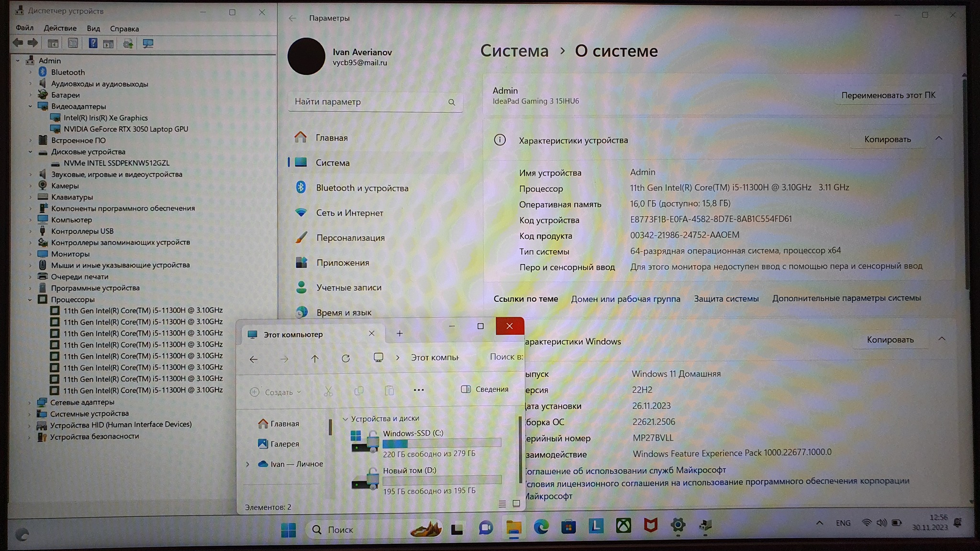
Task: Select NVIDIA GeForce RTX 3050 Laptop GPU device
Action: pyautogui.click(x=125, y=129)
